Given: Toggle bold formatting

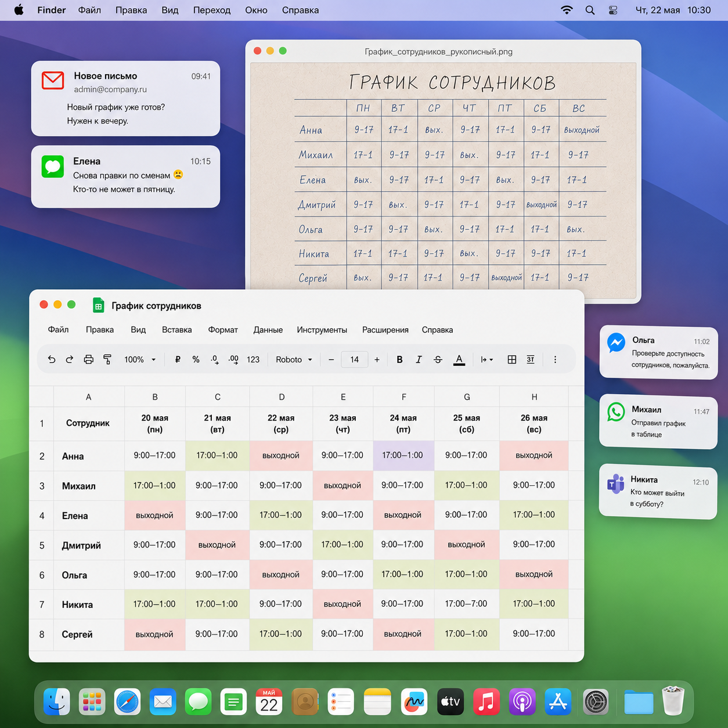Looking at the screenshot, I should tap(399, 359).
